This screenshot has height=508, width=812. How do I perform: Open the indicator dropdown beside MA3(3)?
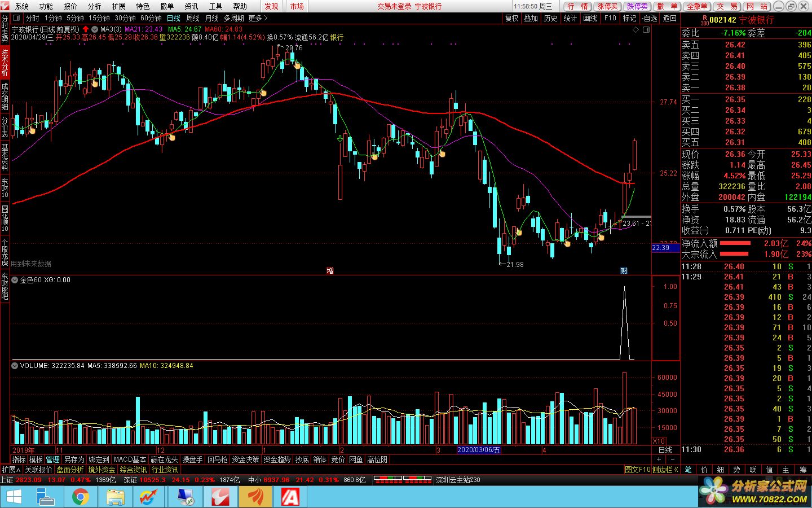(x=95, y=29)
